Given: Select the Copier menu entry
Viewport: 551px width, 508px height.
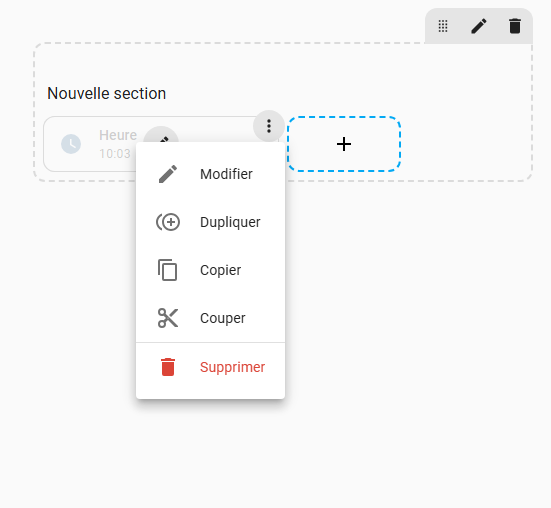Looking at the screenshot, I should point(210,270).
